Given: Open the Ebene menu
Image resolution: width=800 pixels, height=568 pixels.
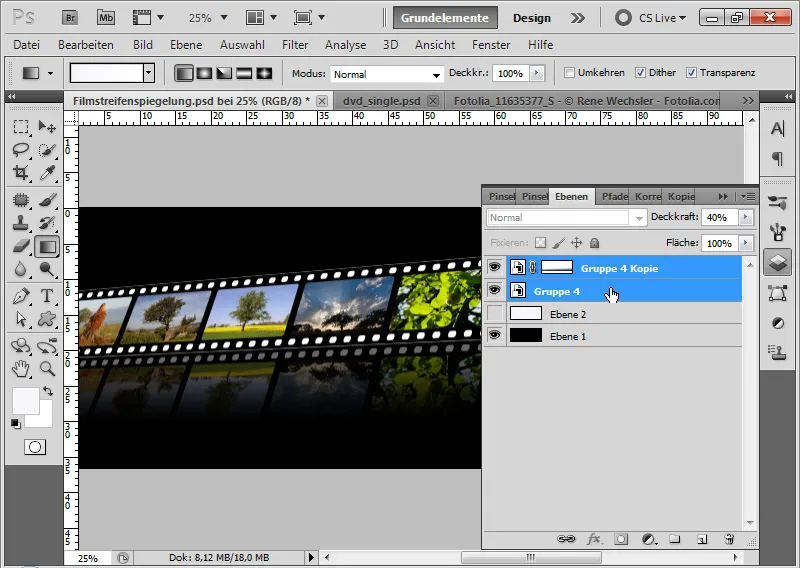Looking at the screenshot, I should [x=186, y=45].
